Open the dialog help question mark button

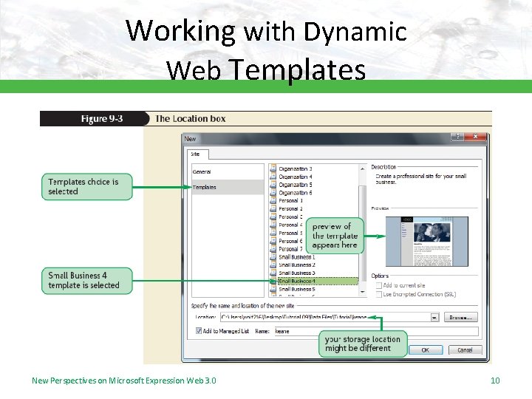(457, 137)
